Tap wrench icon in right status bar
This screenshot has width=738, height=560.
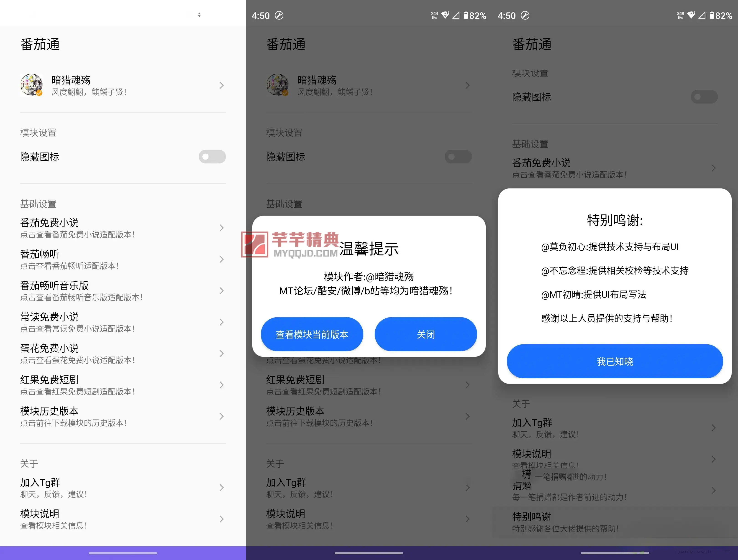tap(525, 15)
